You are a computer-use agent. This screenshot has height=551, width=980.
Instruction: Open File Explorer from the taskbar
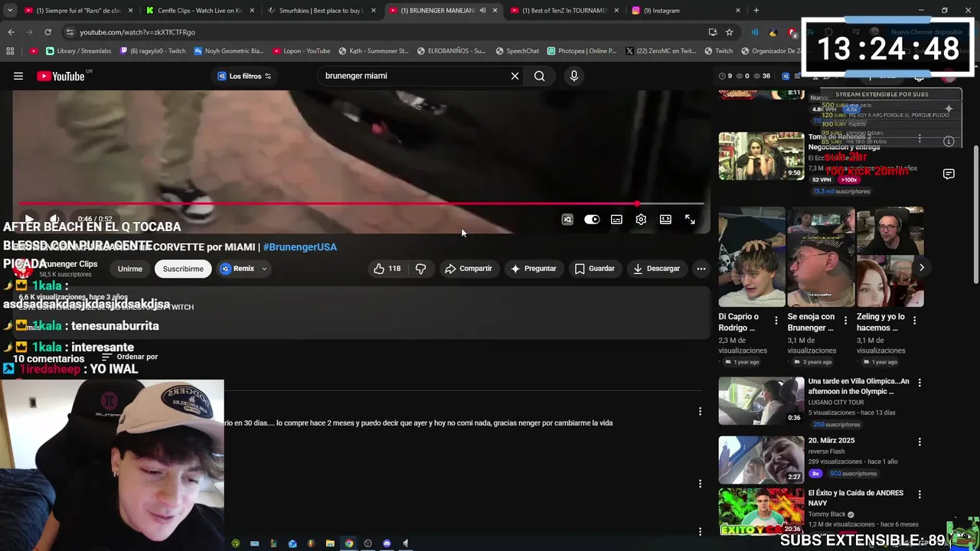[330, 543]
